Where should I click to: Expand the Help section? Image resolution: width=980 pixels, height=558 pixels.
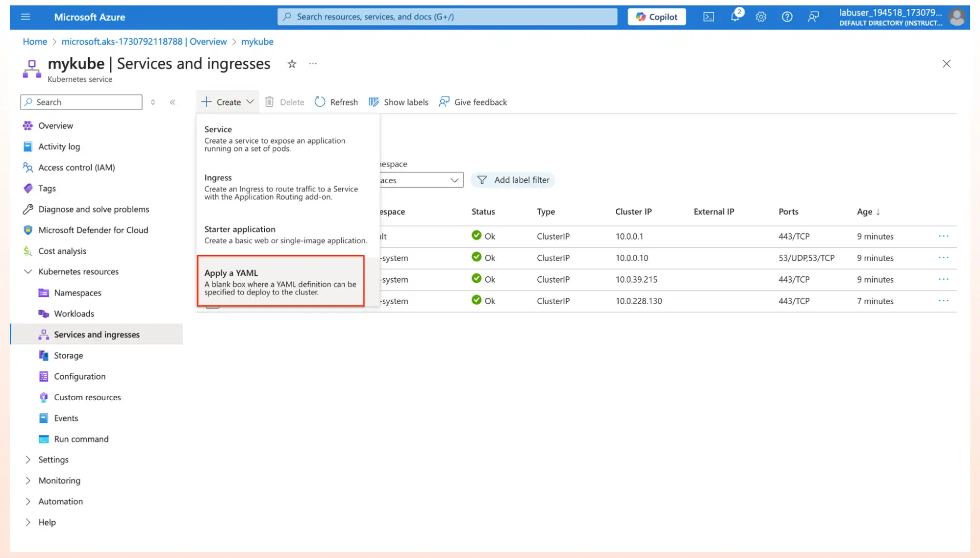[28, 522]
